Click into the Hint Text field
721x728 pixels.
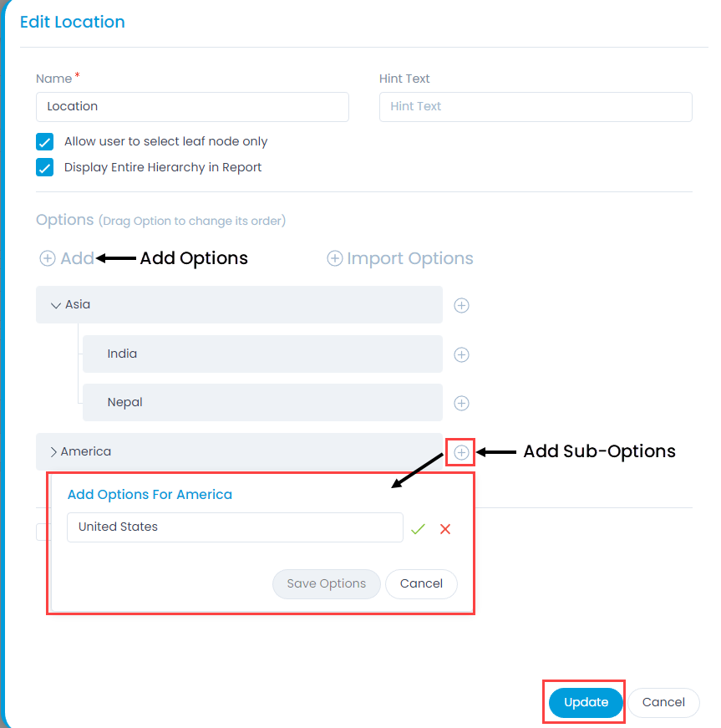(536, 107)
